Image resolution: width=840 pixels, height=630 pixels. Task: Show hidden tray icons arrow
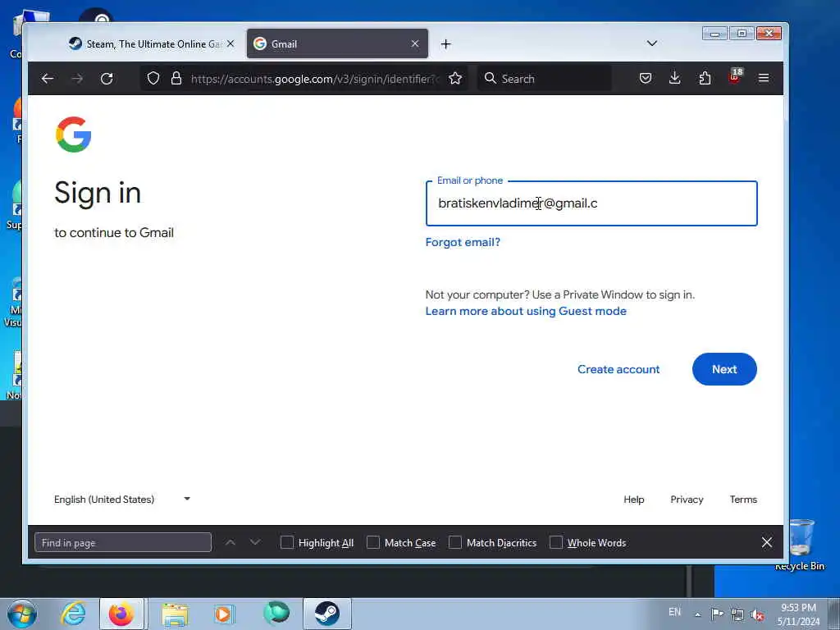(697, 614)
